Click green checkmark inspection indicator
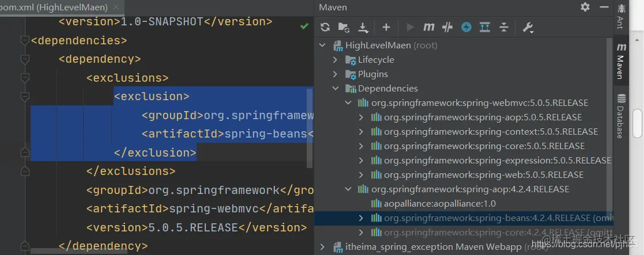644x255 pixels. (x=304, y=26)
